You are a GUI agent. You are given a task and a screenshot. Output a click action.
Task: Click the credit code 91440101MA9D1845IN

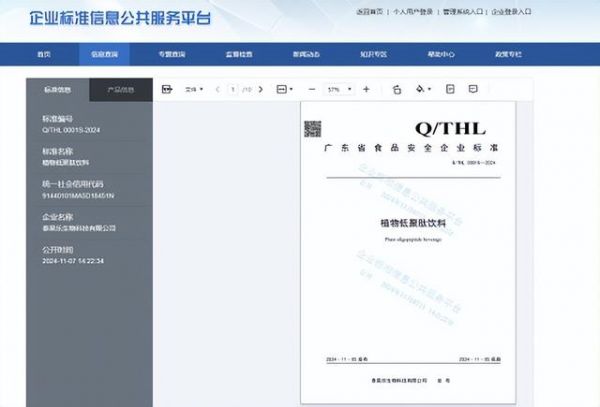click(78, 196)
